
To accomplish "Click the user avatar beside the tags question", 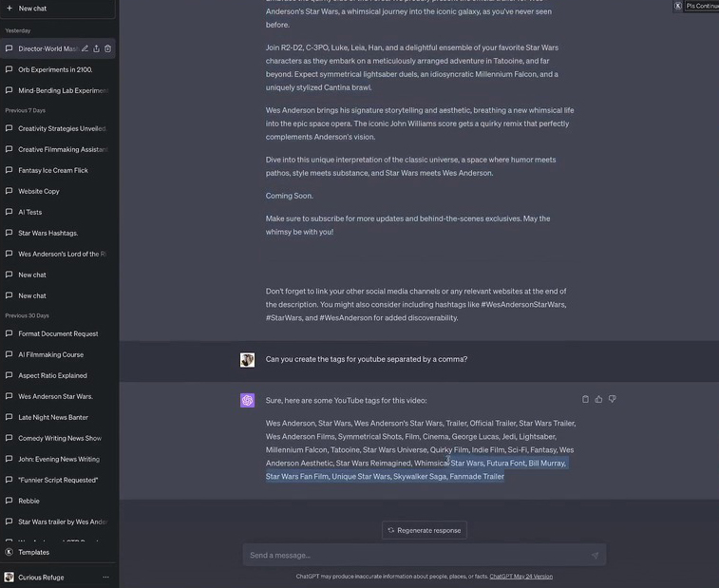I will [247, 360].
